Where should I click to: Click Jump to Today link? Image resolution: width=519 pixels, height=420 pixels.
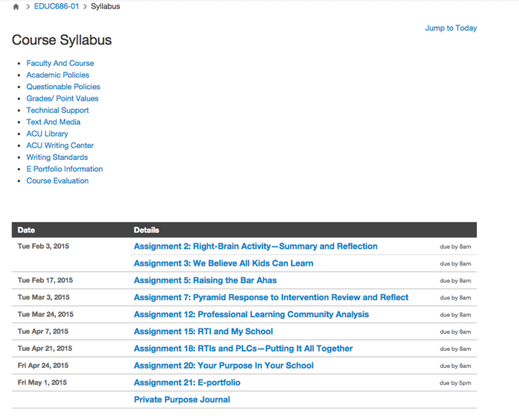(x=451, y=28)
